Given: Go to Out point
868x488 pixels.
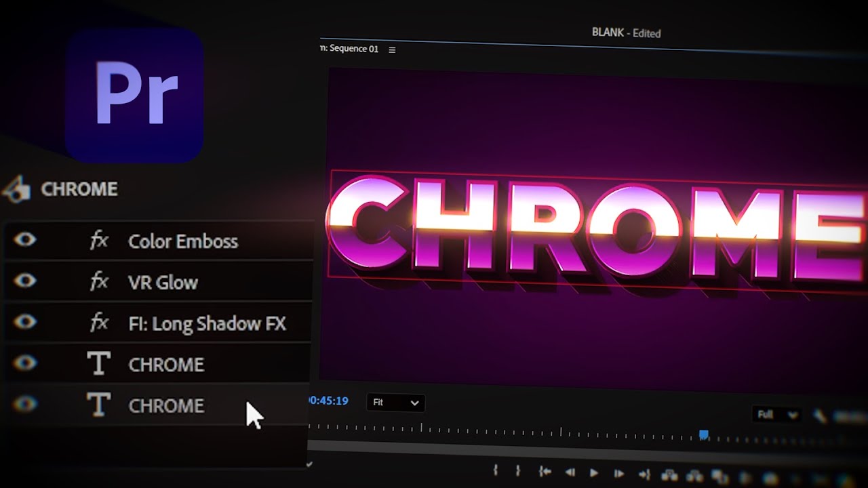Looking at the screenshot, I should pyautogui.click(x=644, y=474).
